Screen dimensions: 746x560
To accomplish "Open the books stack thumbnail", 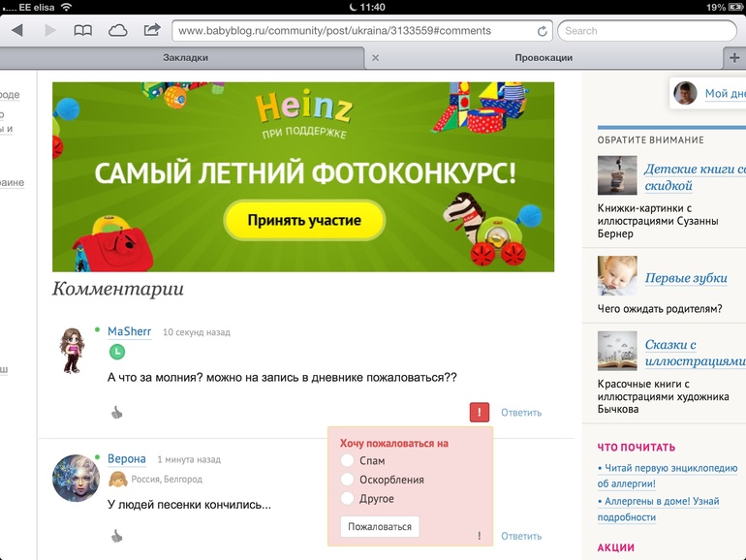I will click(x=617, y=175).
